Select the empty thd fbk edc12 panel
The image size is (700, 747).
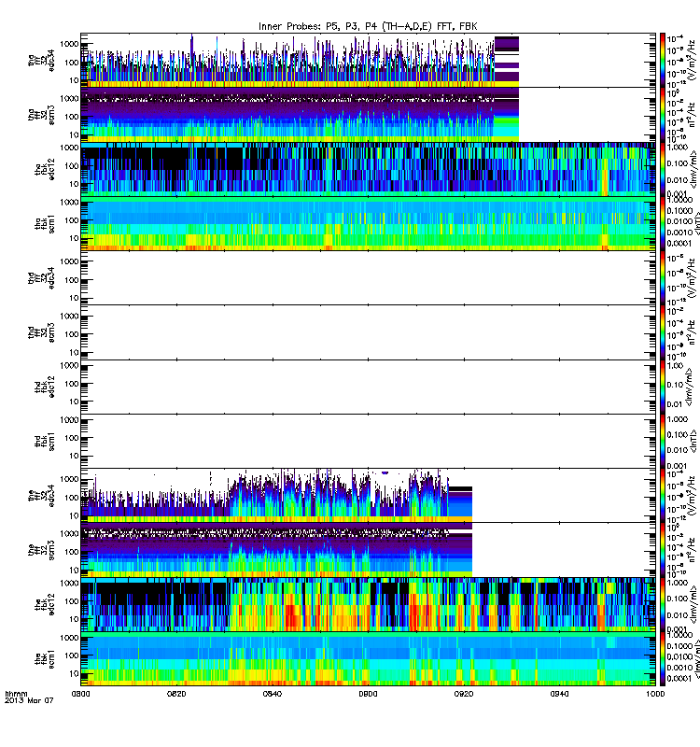tap(368, 387)
